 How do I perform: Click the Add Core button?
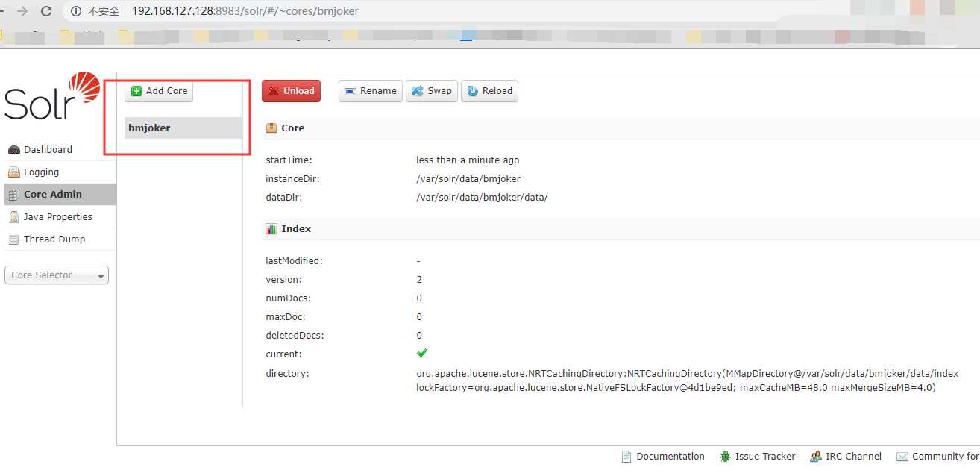159,91
